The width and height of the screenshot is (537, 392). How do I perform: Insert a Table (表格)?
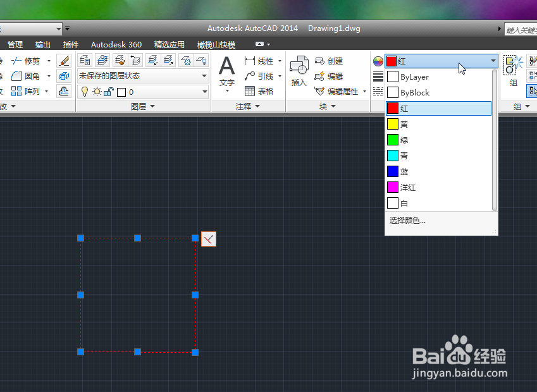click(x=259, y=91)
